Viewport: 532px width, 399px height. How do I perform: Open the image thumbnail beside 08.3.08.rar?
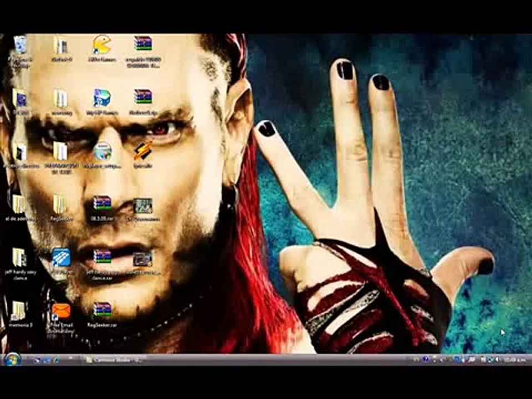[143, 206]
